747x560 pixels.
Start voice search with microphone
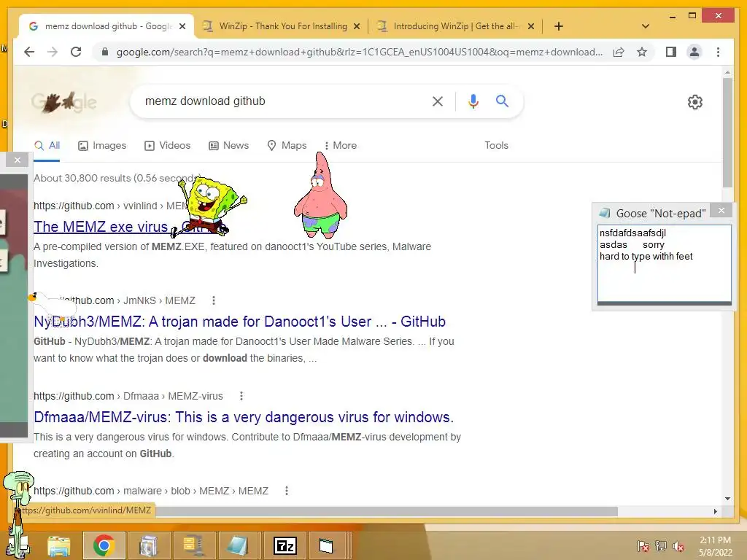click(473, 101)
